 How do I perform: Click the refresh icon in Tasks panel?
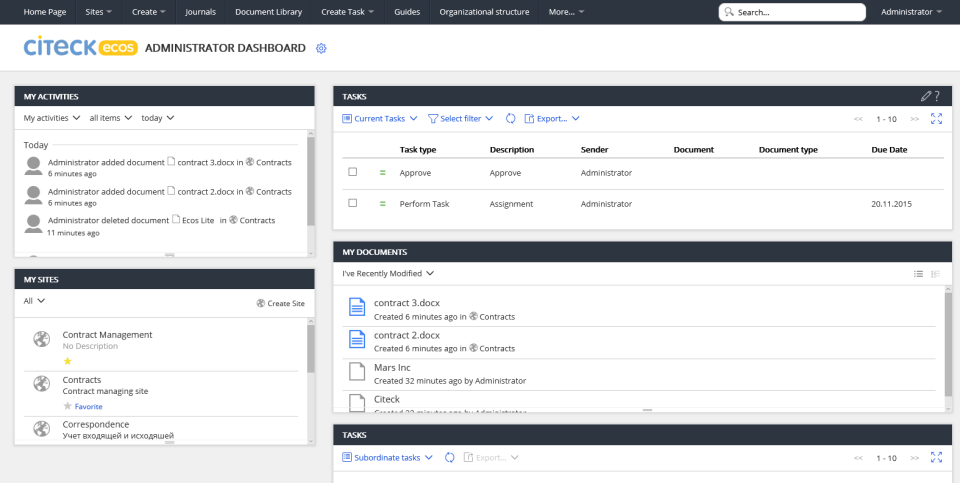(510, 118)
